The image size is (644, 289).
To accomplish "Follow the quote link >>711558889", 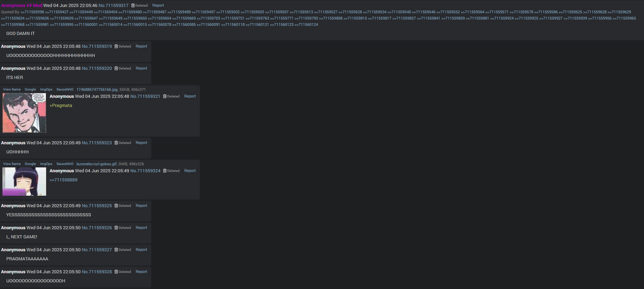I will tap(64, 180).
